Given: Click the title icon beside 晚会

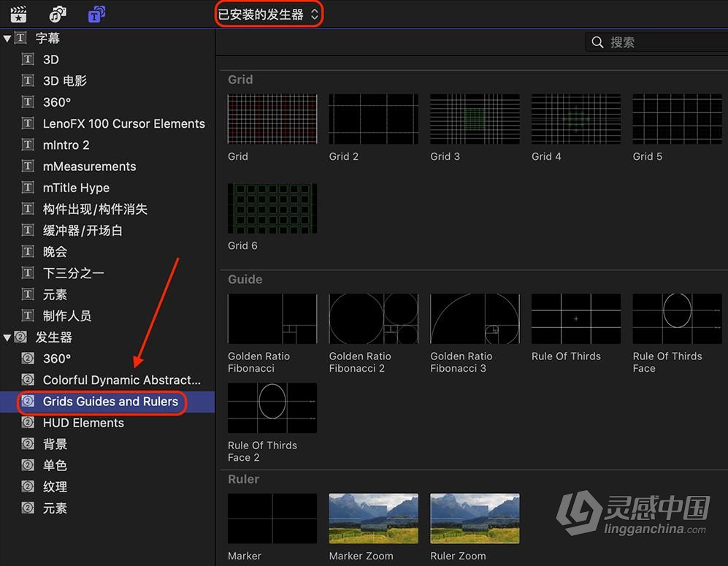Looking at the screenshot, I should [x=28, y=251].
